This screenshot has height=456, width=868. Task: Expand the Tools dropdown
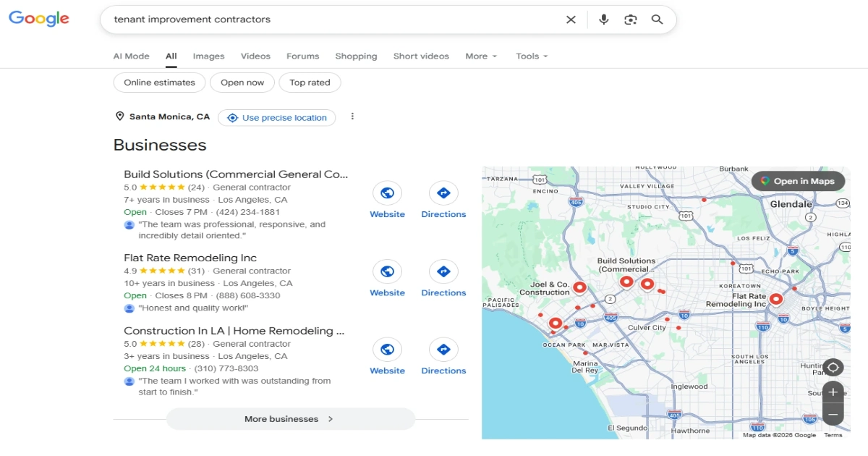(532, 56)
